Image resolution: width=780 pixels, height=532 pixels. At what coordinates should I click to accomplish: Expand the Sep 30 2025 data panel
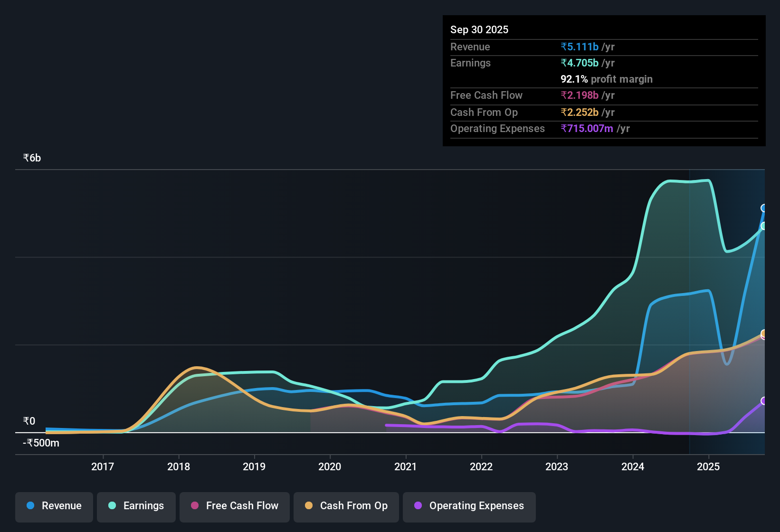tap(479, 29)
